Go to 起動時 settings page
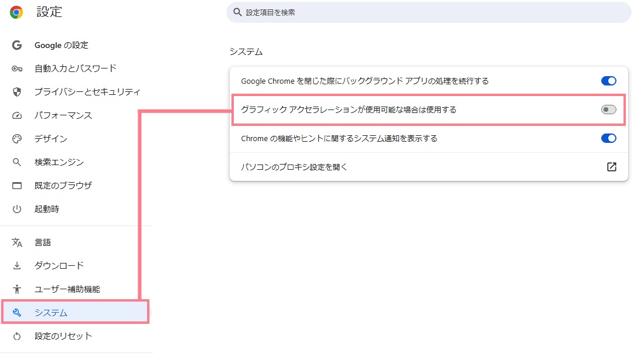Image resolution: width=644 pixels, height=356 pixels. (47, 209)
